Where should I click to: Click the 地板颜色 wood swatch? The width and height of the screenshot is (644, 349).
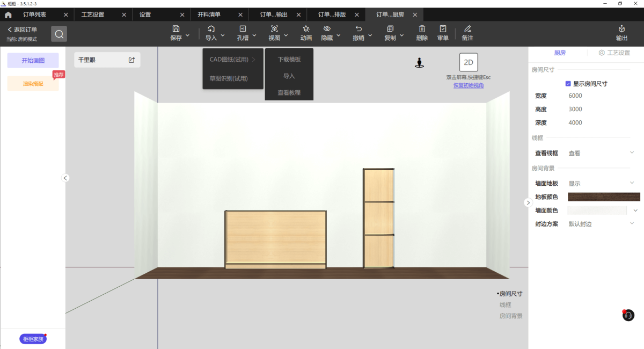(x=604, y=197)
